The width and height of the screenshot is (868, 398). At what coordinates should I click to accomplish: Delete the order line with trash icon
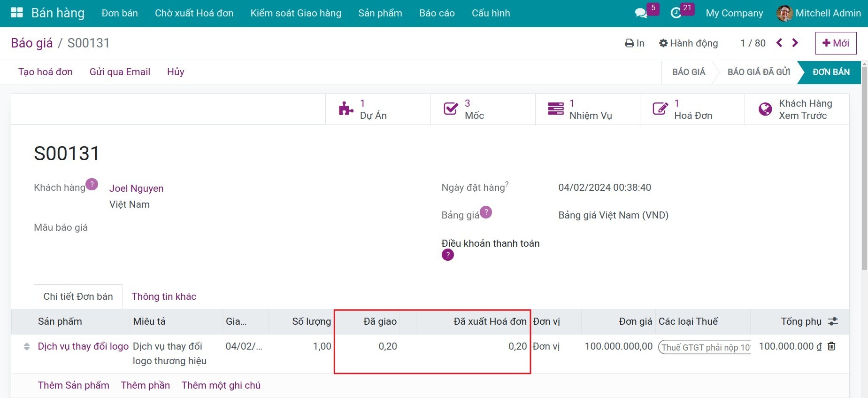(831, 346)
